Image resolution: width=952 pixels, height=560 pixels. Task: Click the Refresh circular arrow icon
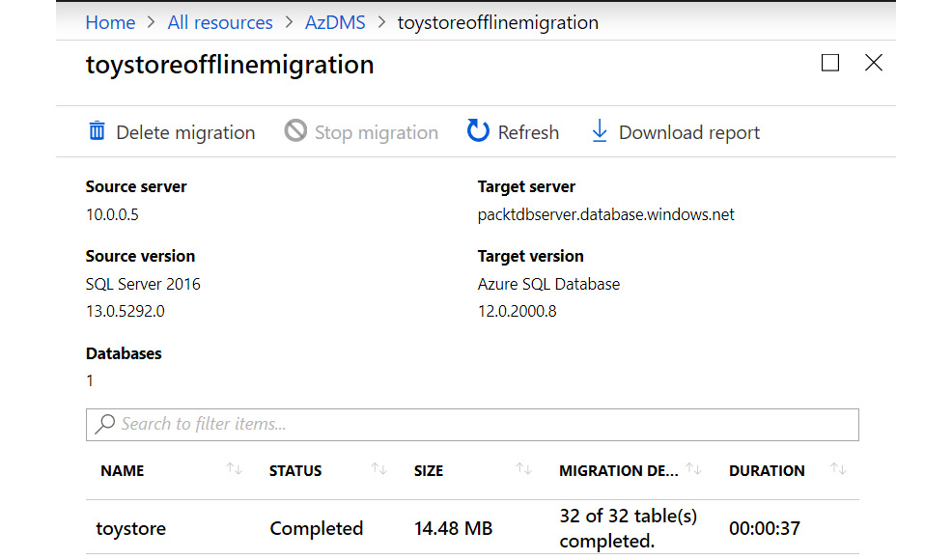pos(478,131)
